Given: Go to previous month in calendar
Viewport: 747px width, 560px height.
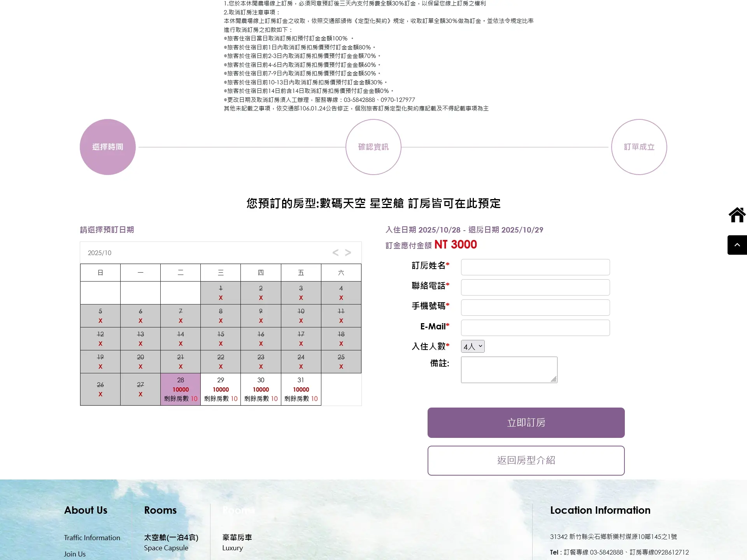Looking at the screenshot, I should pos(335,253).
